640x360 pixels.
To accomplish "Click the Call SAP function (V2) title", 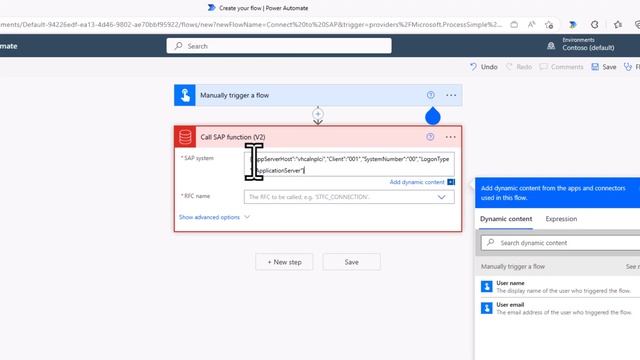I will coord(233,137).
